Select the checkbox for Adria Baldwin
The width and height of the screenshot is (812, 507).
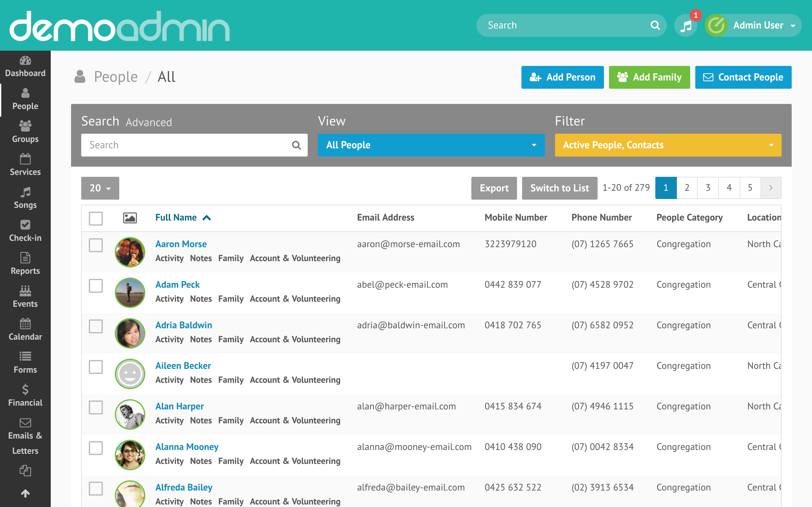click(95, 326)
